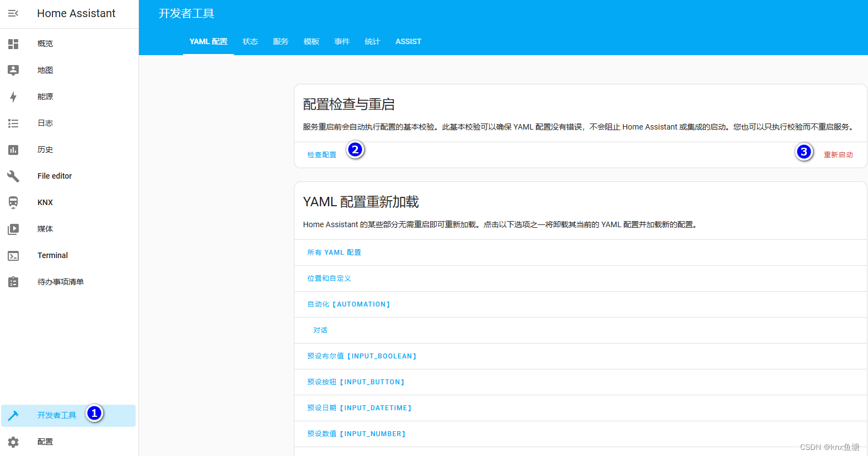Select 开发者工具 in the sidebar
Screen dimensions: 868x456
pyautogui.click(x=68, y=415)
